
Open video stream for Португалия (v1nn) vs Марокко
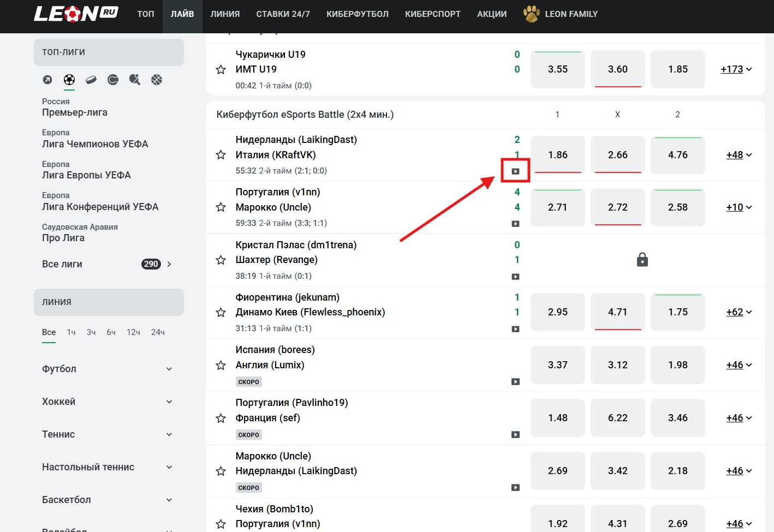515,224
